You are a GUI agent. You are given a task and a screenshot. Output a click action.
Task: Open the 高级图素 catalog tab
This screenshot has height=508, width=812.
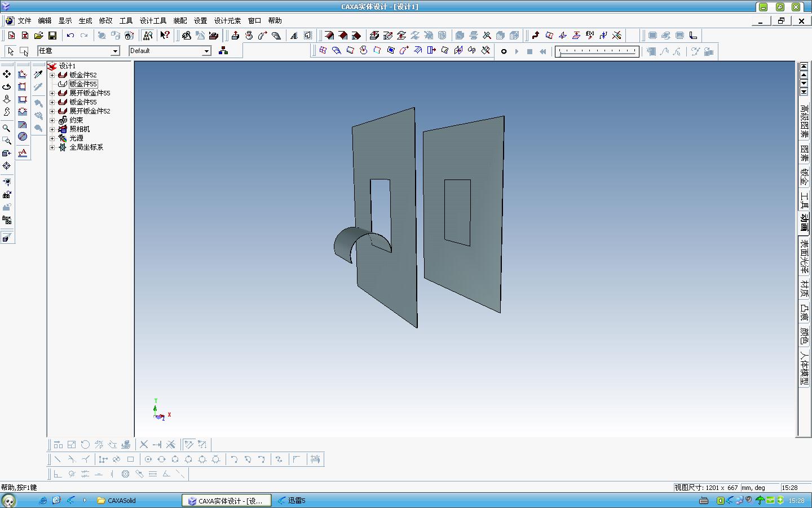(804, 121)
